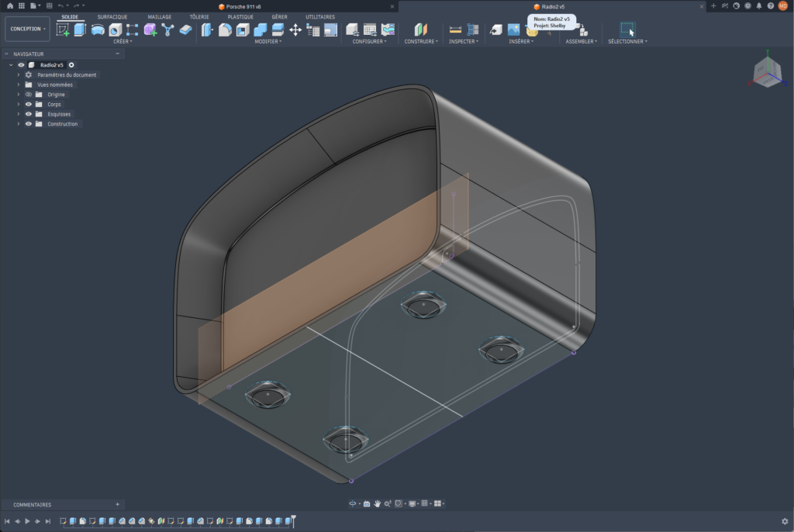Hide the Esquisses folder
This screenshot has width=794, height=532.
pos(29,114)
